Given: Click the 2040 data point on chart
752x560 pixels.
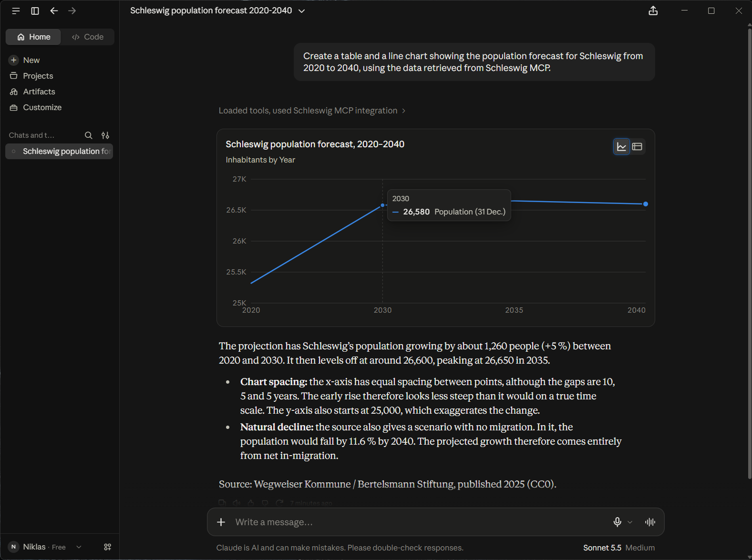Looking at the screenshot, I should (x=646, y=204).
